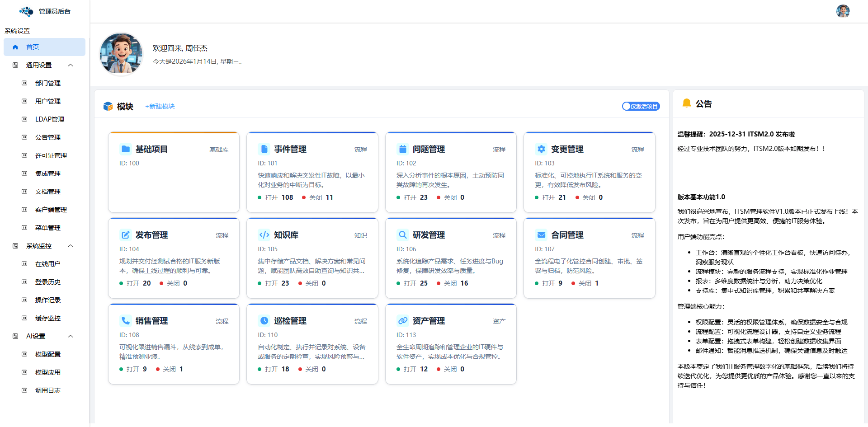This screenshot has width=868, height=427.
Task: Click the clock icon for 巡检管理
Action: coord(264,321)
